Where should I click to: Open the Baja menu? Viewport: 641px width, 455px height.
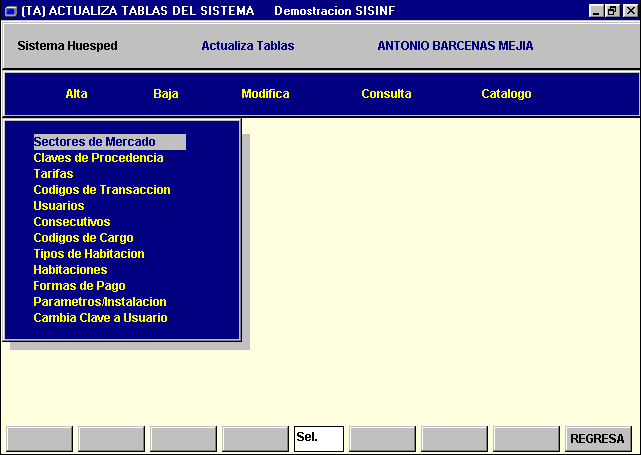(165, 94)
